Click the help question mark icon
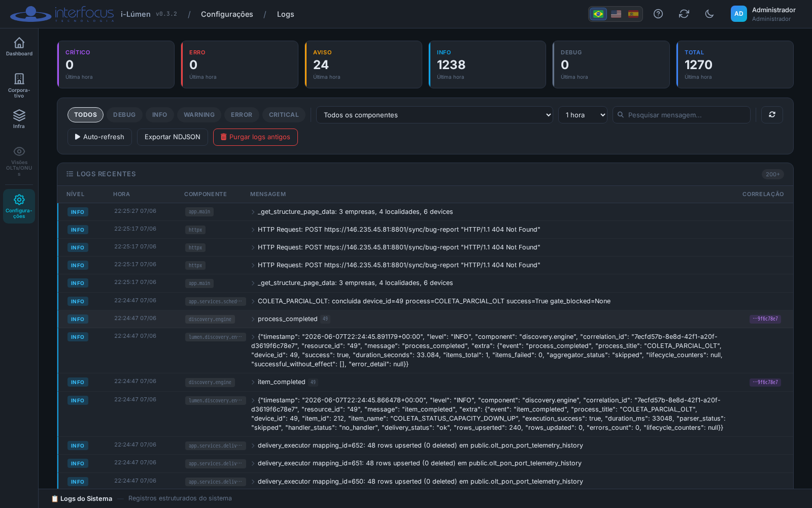 click(x=658, y=14)
